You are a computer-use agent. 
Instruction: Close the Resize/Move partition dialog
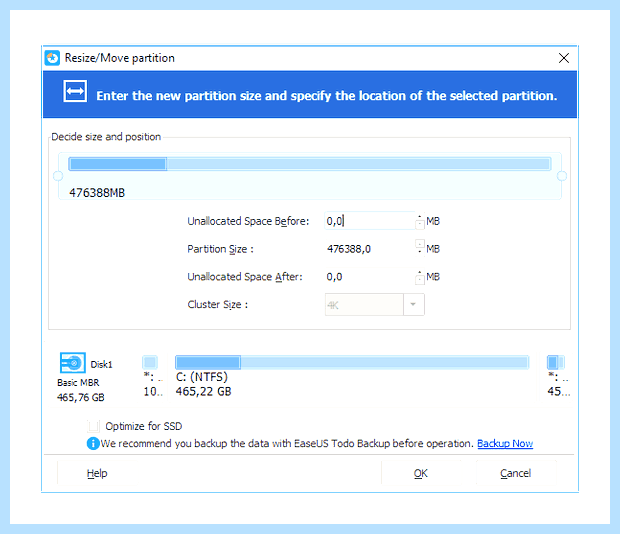point(564,58)
